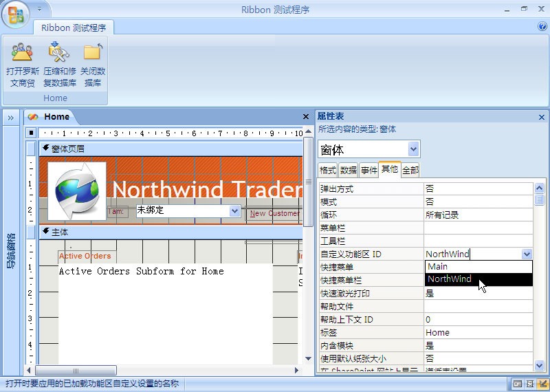Click the 循环 property value 所有记录
The image size is (550, 392).
(x=478, y=215)
